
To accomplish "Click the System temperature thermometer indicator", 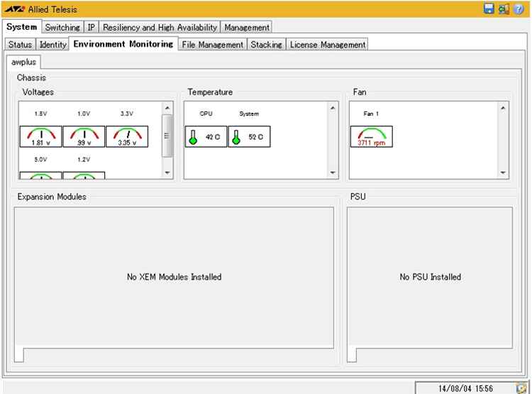I will pyautogui.click(x=249, y=136).
